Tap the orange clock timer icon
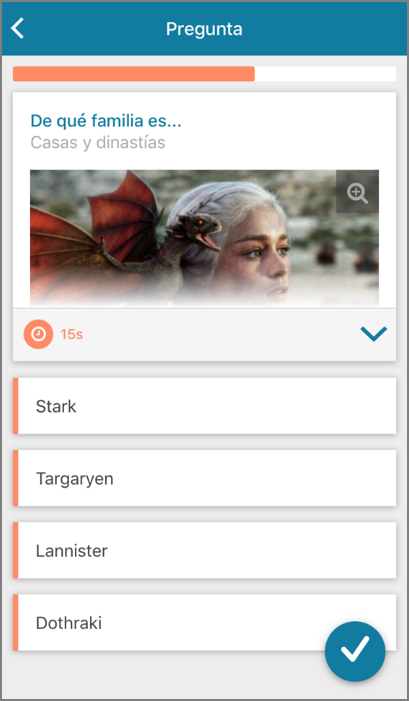 (x=38, y=334)
